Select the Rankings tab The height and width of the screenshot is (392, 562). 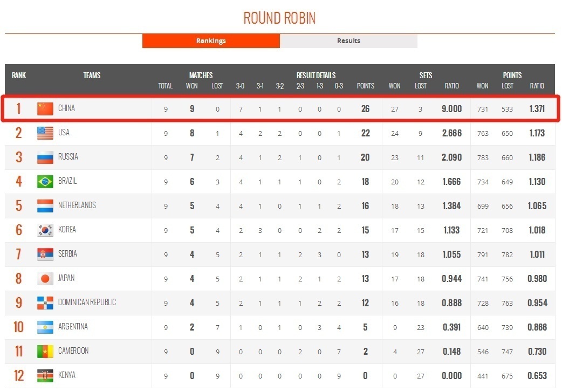211,41
